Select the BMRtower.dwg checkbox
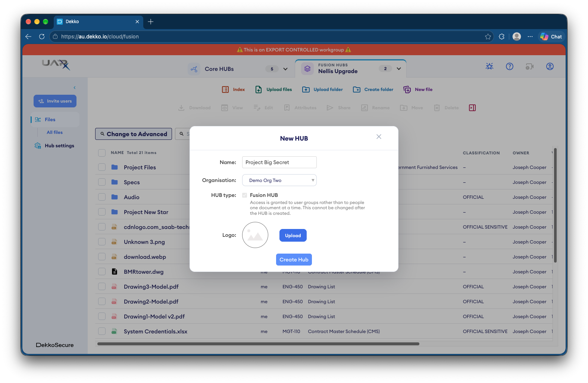 tap(102, 271)
